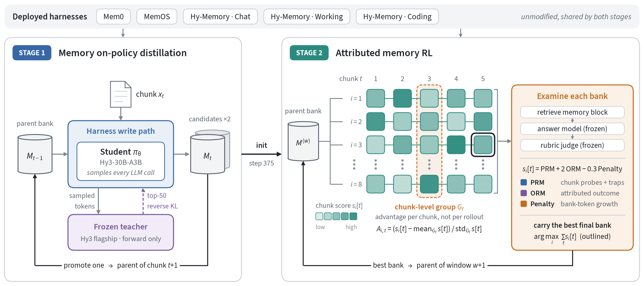Click the row i=2, chunk 1 cell
The width and height of the screenshot is (644, 286).
[376, 122]
